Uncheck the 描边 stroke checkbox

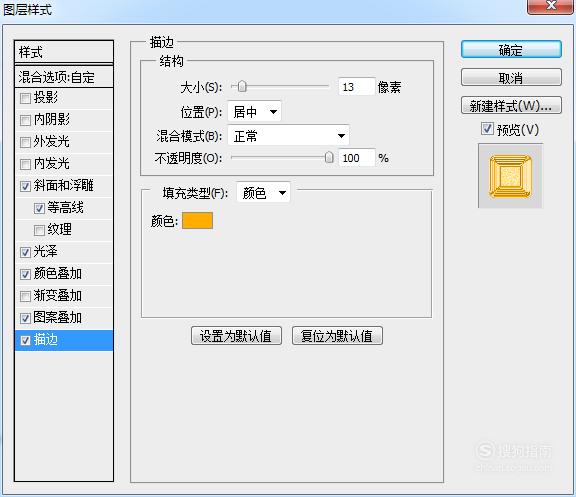pos(25,341)
